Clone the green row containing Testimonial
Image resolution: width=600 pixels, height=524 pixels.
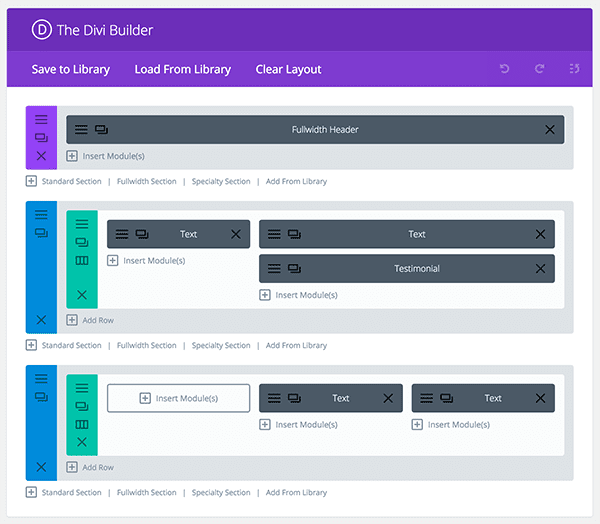point(82,242)
